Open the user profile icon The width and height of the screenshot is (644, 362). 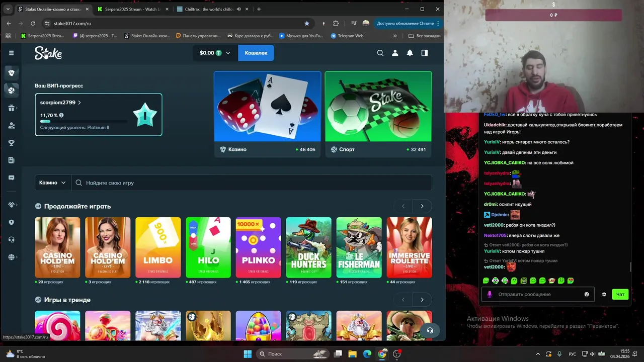pos(395,53)
